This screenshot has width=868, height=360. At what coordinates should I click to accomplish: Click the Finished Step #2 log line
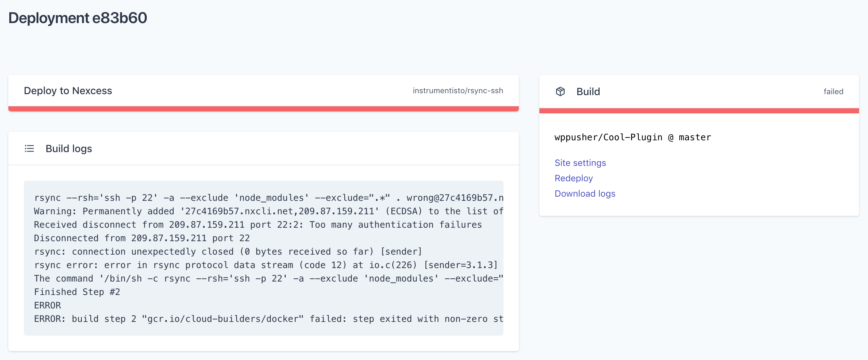tap(77, 292)
